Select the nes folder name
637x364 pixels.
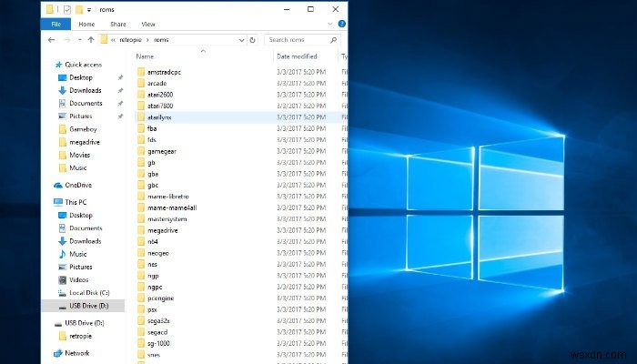pos(152,265)
